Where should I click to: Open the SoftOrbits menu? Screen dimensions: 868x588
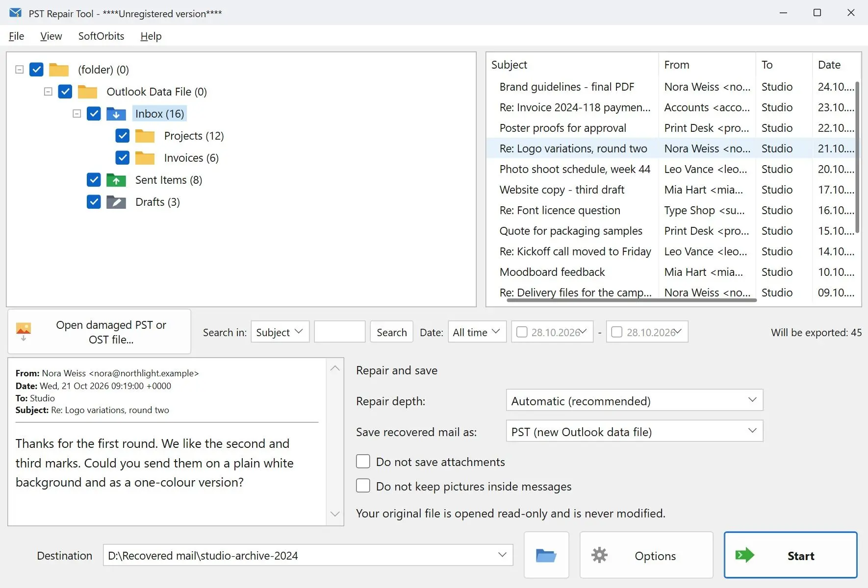point(101,36)
